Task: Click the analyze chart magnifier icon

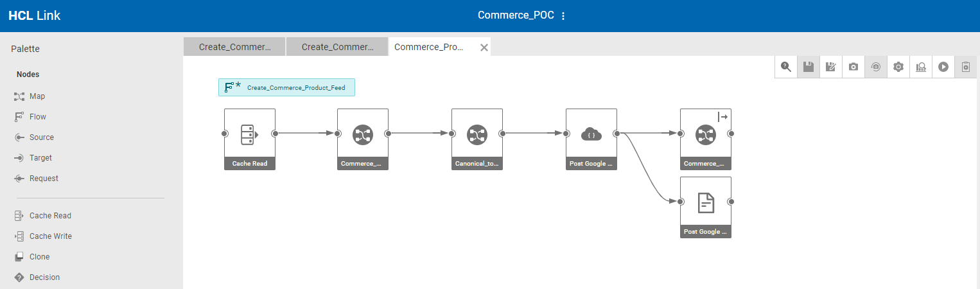Action: click(x=921, y=67)
